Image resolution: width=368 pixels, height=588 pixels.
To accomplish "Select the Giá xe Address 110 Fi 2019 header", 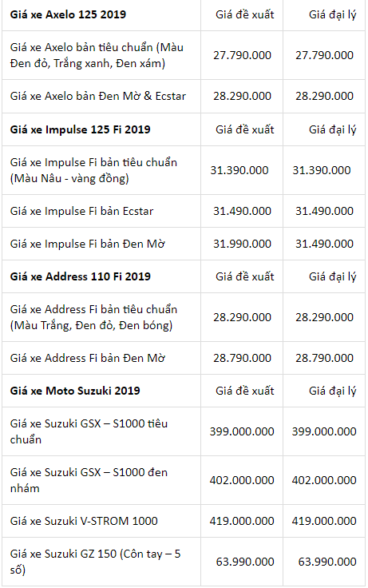I will pos(80,276).
